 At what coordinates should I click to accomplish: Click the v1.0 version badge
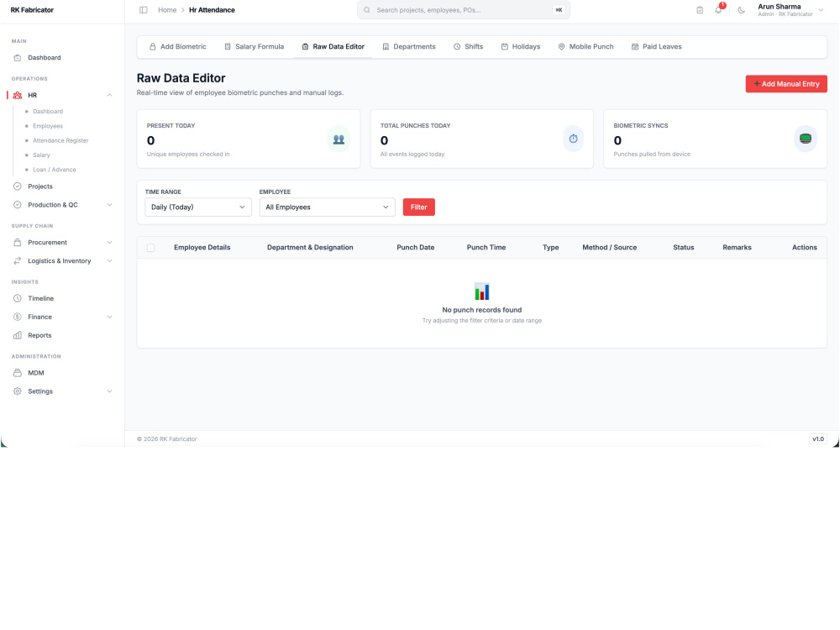[x=818, y=438]
